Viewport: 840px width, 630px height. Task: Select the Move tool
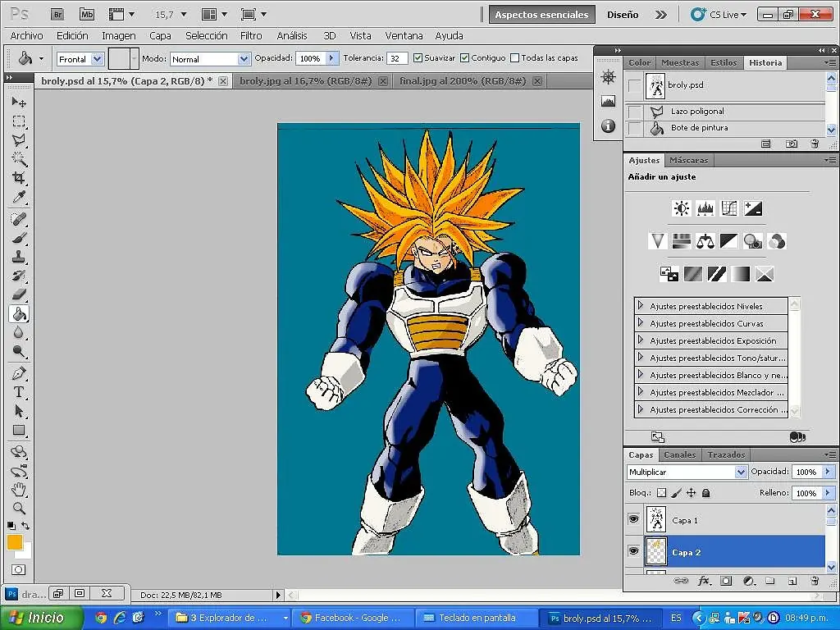click(19, 102)
